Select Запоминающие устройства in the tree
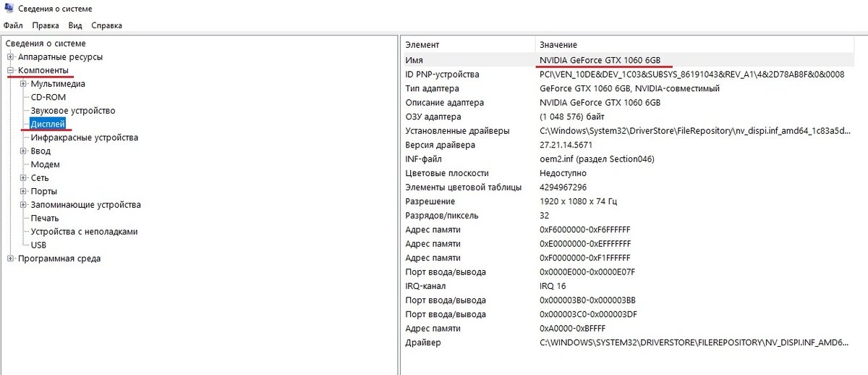 click(x=86, y=205)
